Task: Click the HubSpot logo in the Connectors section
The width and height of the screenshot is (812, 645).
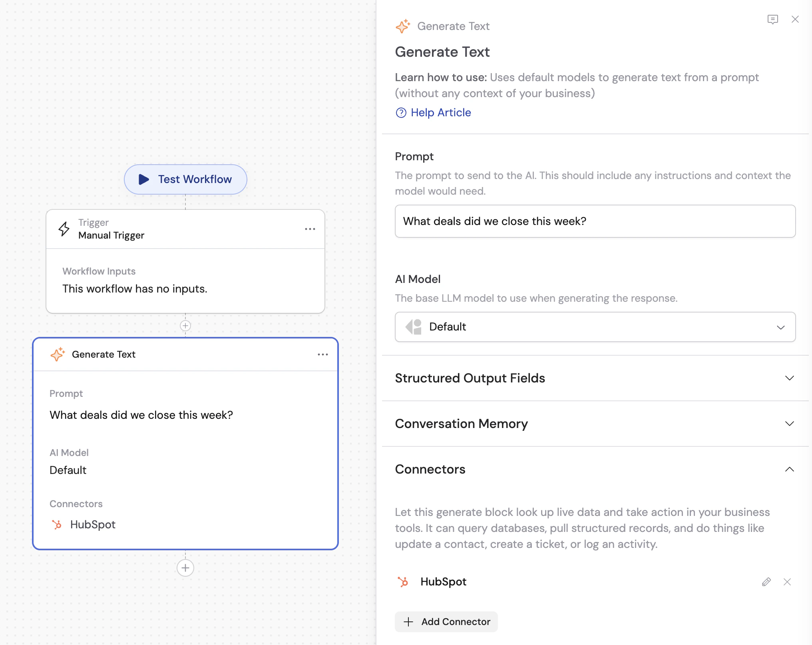Action: point(403,582)
